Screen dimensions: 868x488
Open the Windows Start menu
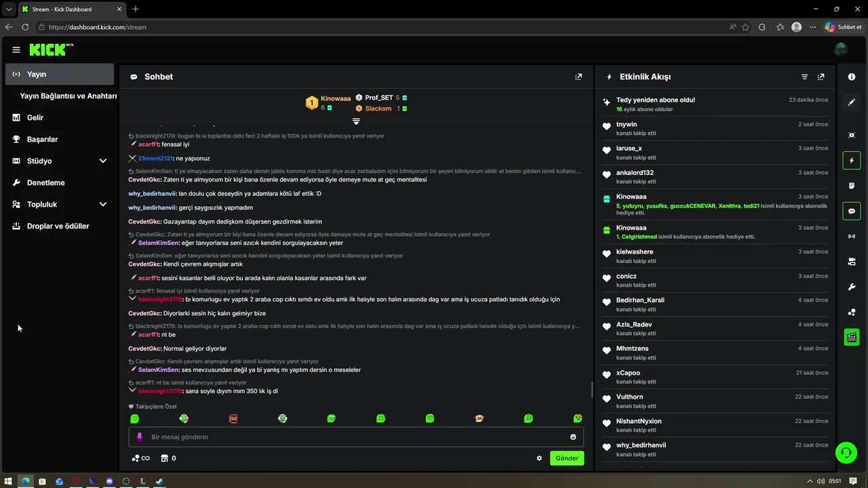(x=8, y=481)
